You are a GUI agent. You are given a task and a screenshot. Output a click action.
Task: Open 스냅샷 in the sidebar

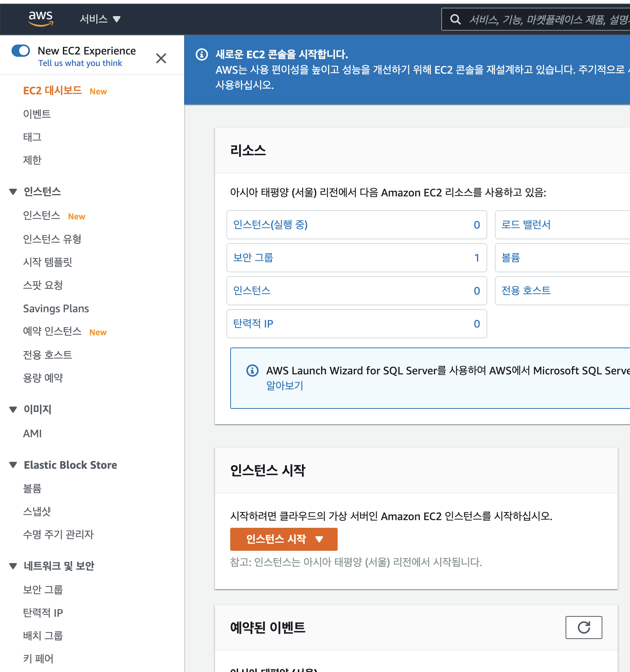coord(37,511)
